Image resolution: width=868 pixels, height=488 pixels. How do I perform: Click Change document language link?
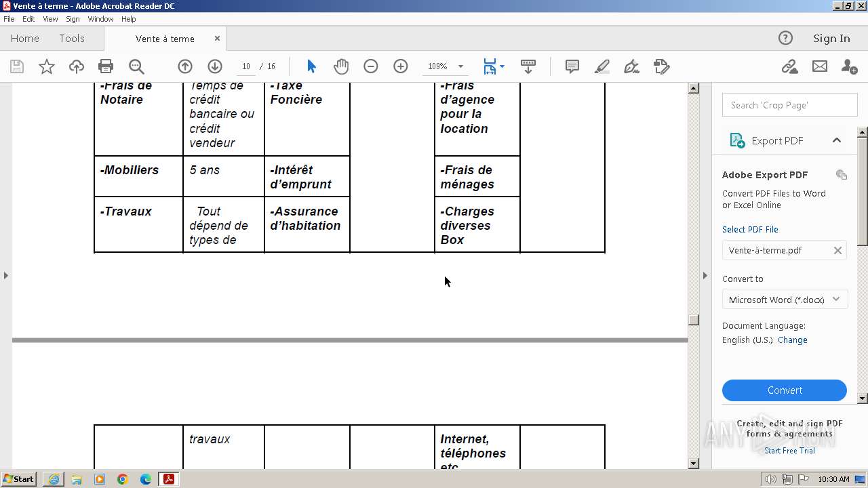(x=793, y=340)
